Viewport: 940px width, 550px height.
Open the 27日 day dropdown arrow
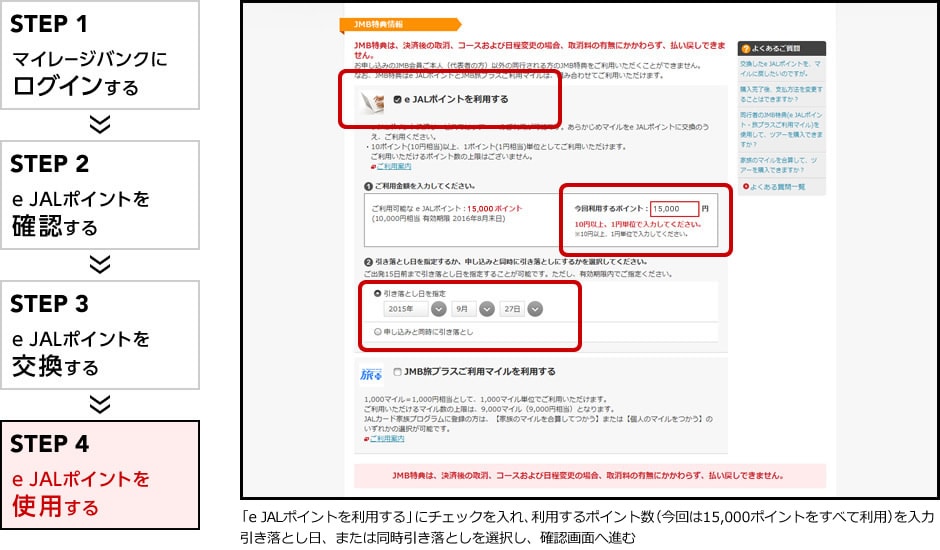click(x=535, y=309)
